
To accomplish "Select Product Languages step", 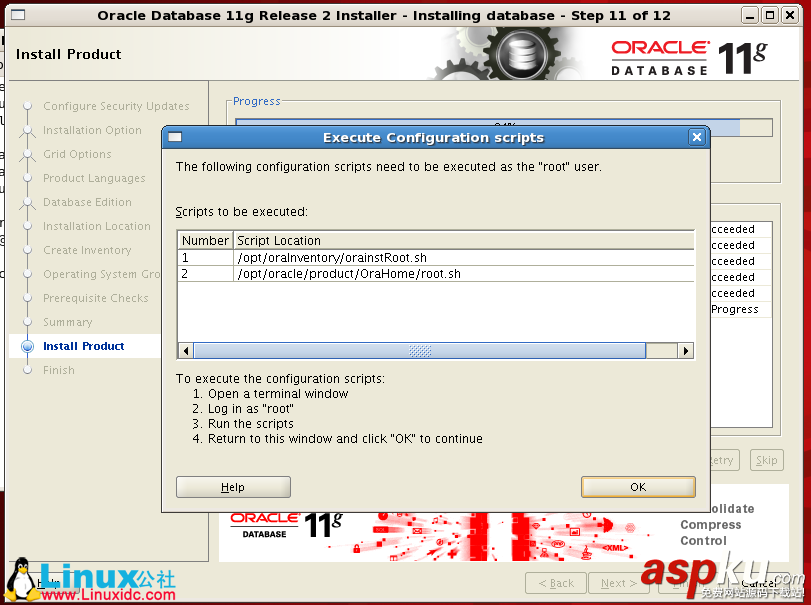I will tap(94, 178).
